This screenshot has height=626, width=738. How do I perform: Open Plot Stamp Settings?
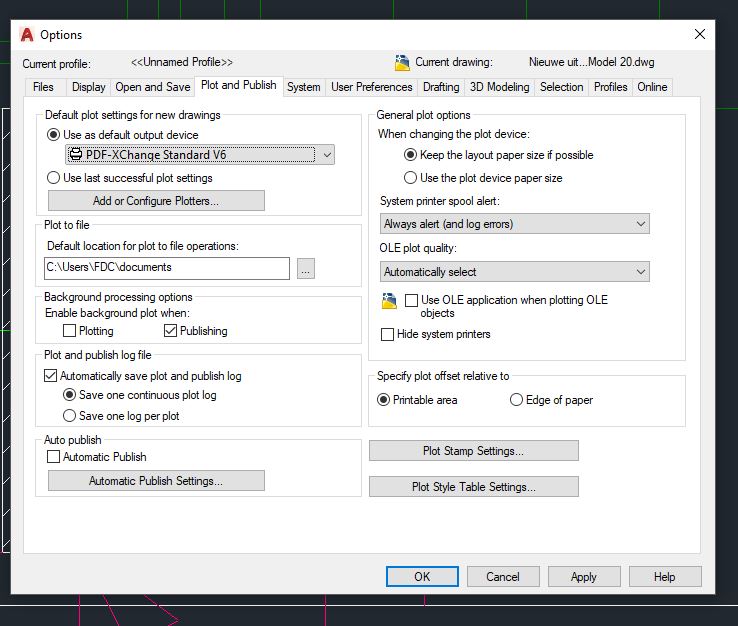pyautogui.click(x=473, y=451)
